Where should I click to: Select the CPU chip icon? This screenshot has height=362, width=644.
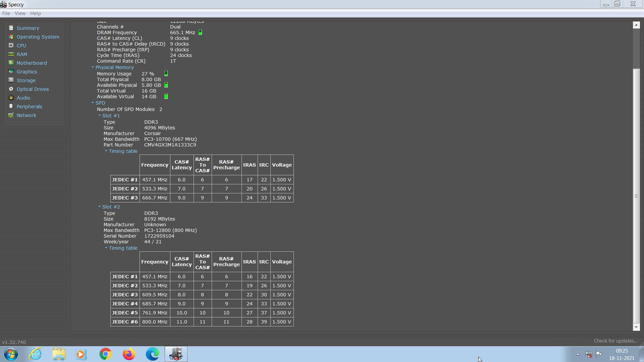(11, 45)
